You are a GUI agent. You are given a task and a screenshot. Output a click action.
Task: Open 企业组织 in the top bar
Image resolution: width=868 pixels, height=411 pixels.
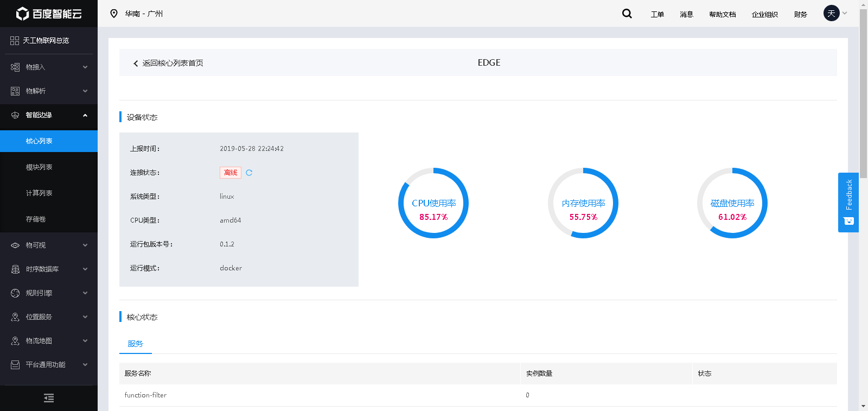point(765,14)
